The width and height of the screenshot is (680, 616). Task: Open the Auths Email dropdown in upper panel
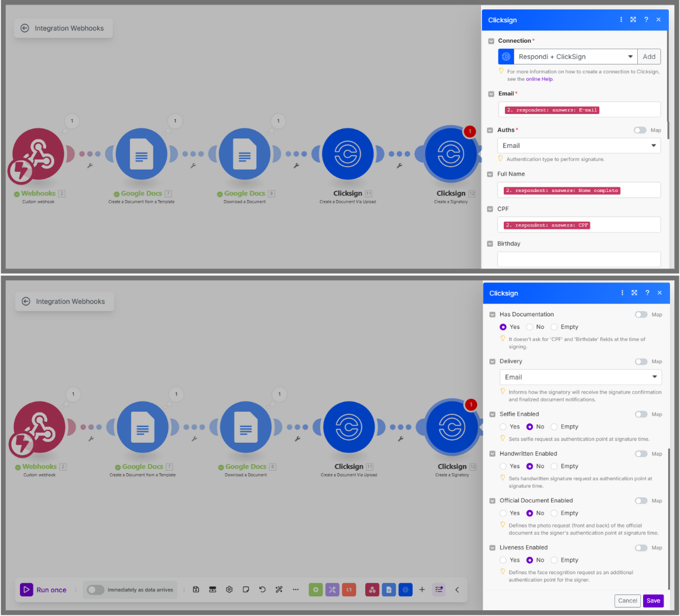coord(579,146)
